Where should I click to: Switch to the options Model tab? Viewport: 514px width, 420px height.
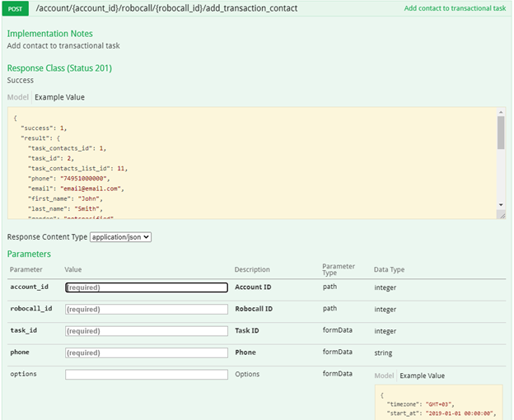click(x=384, y=376)
